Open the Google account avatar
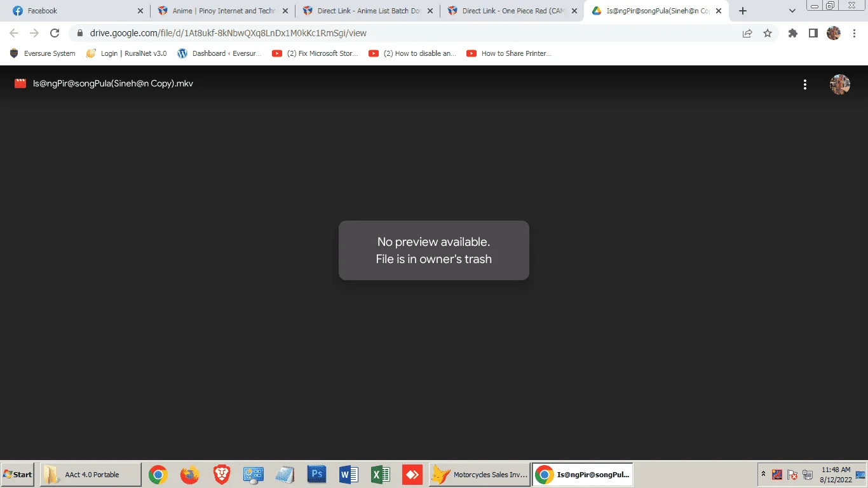 [x=840, y=85]
